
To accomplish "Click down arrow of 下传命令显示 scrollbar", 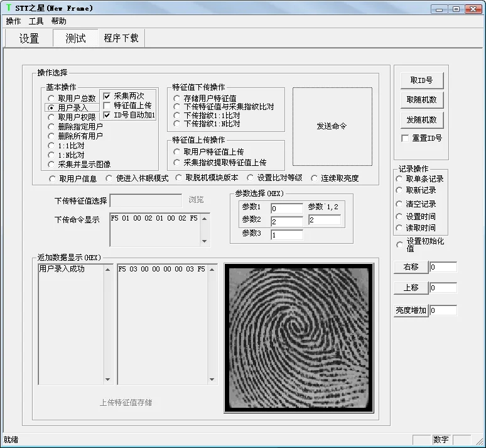I will click(x=205, y=241).
